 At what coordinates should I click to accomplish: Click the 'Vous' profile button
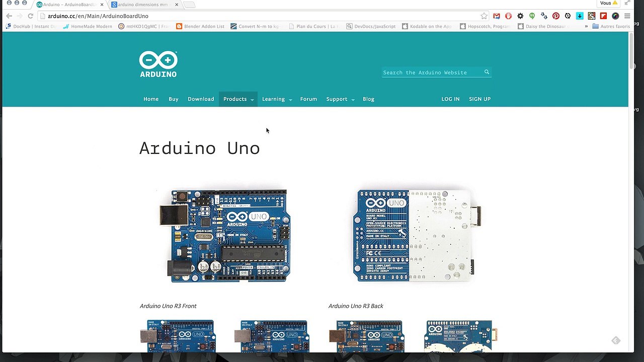click(x=608, y=3)
